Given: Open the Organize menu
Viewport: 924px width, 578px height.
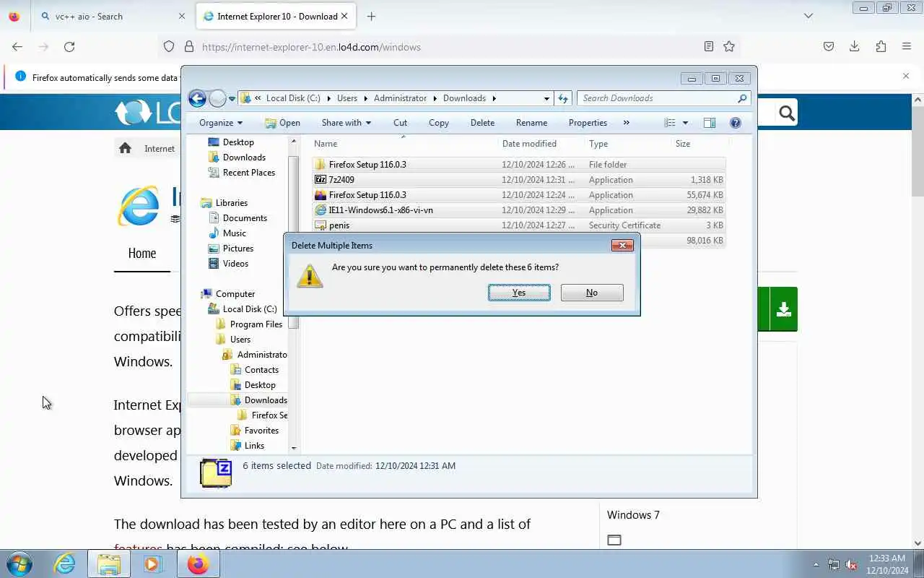Looking at the screenshot, I should [x=221, y=123].
